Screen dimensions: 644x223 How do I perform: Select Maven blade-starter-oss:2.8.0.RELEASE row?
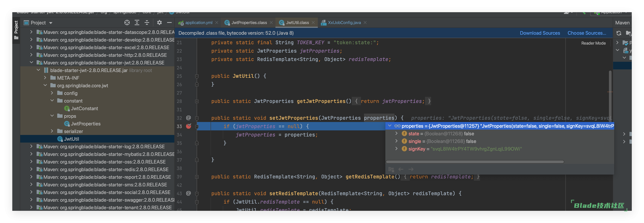(97, 162)
